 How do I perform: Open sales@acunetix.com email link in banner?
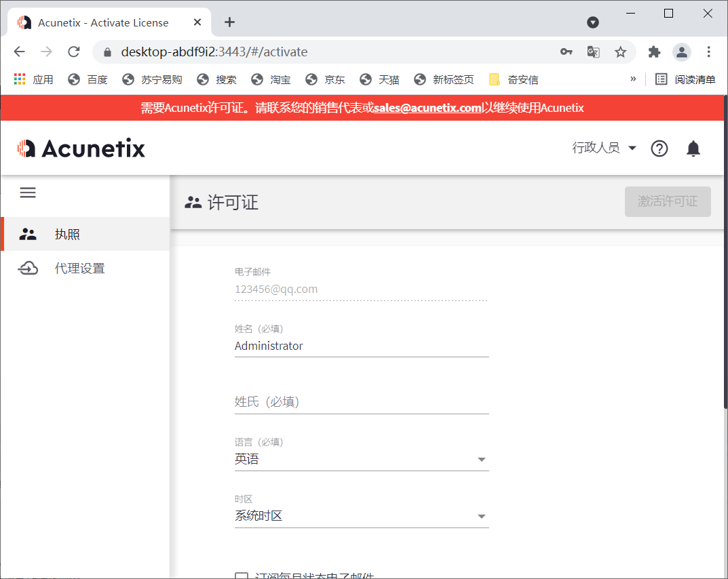[x=427, y=108]
